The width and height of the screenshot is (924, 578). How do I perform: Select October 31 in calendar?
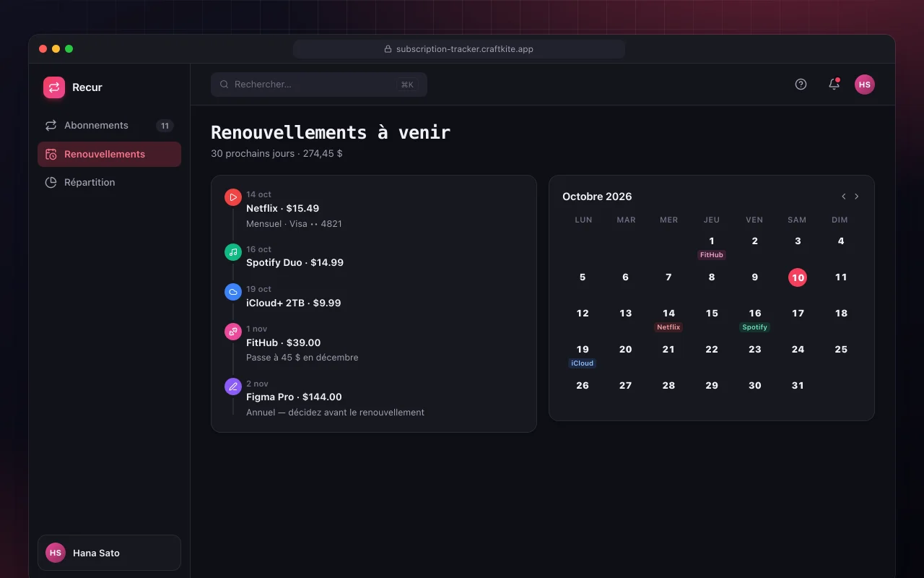[x=798, y=386]
